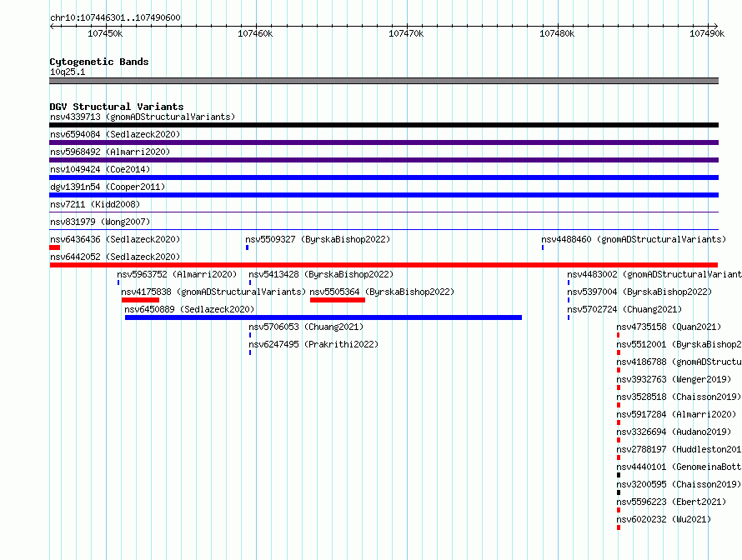
Task: Click the gray 10q25.1 cytogenetic band bar
Action: click(x=384, y=81)
